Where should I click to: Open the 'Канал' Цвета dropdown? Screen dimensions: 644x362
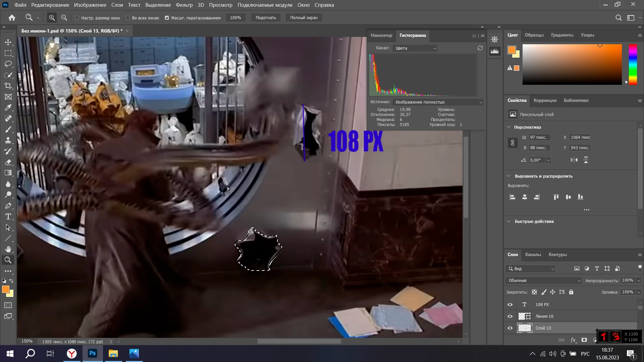pos(415,48)
